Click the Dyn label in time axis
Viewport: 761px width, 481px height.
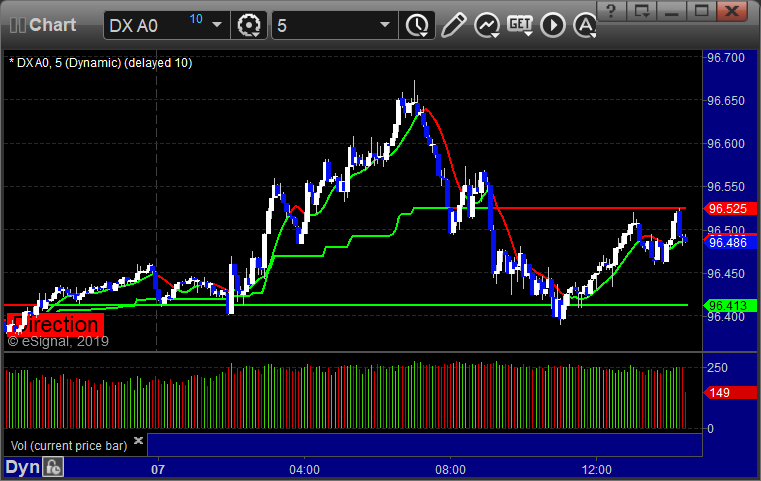point(22,467)
